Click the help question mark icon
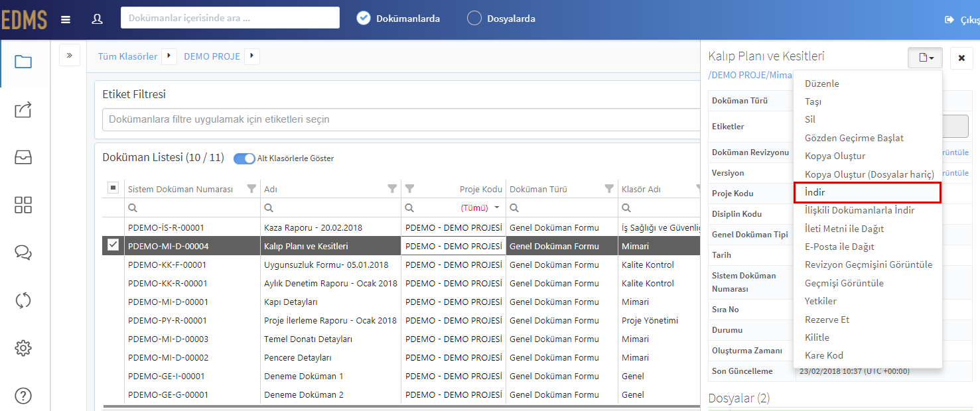Screen dimensions: 980x411 (x=23, y=396)
